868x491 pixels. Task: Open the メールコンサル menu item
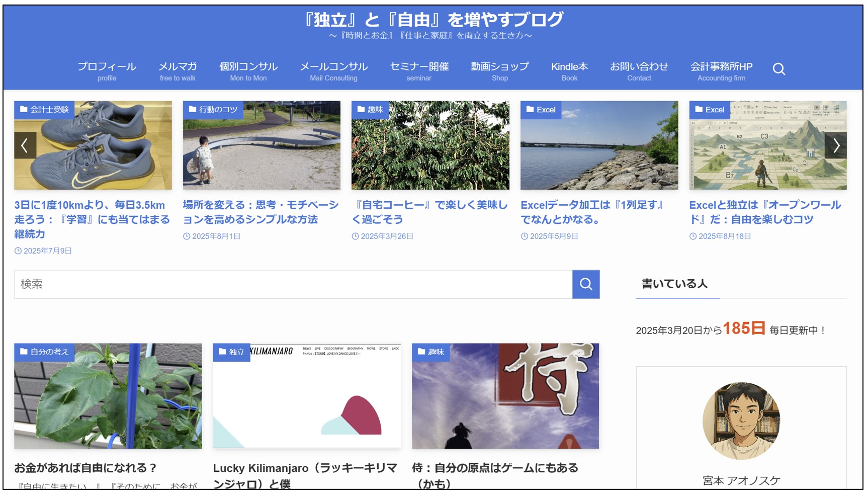(x=333, y=71)
